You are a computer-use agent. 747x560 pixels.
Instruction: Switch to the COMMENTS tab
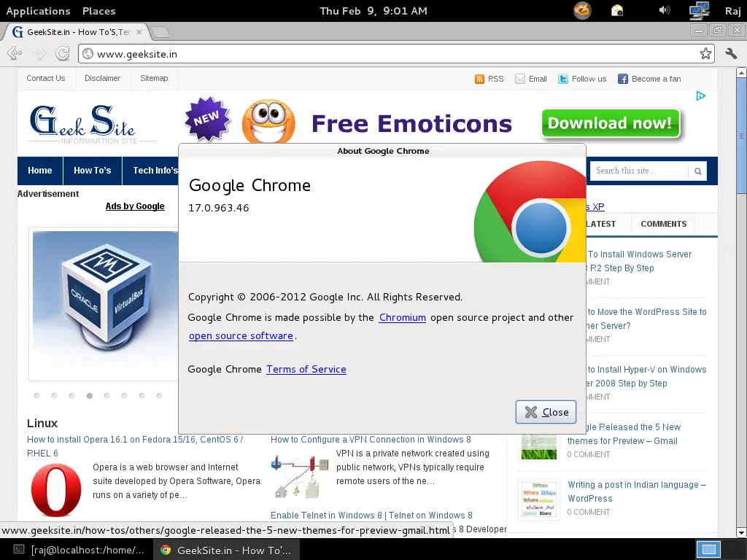click(663, 224)
